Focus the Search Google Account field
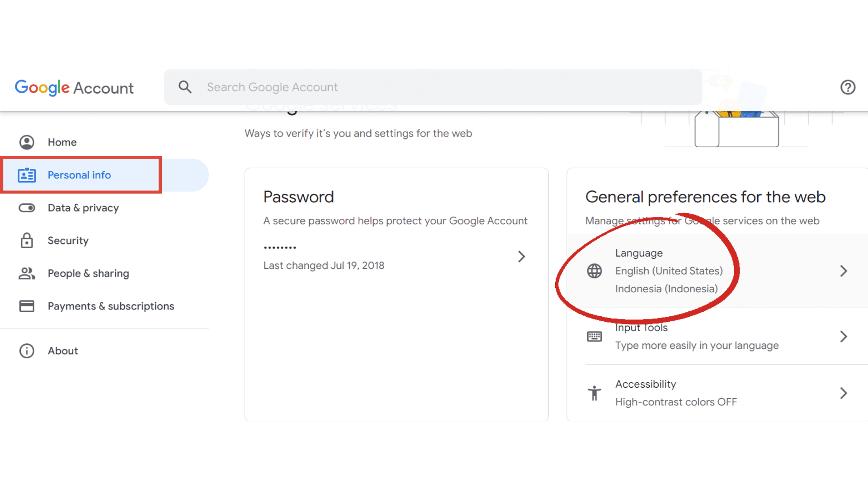This screenshot has height=488, width=868. 433,87
